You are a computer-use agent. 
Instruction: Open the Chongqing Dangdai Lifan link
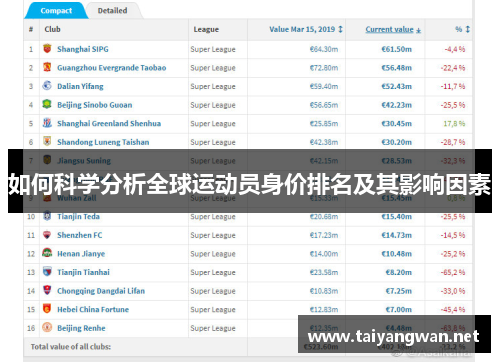click(x=101, y=291)
